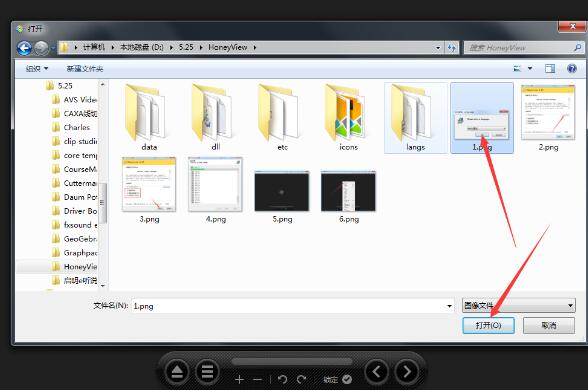Open the icons folder

coord(349,117)
